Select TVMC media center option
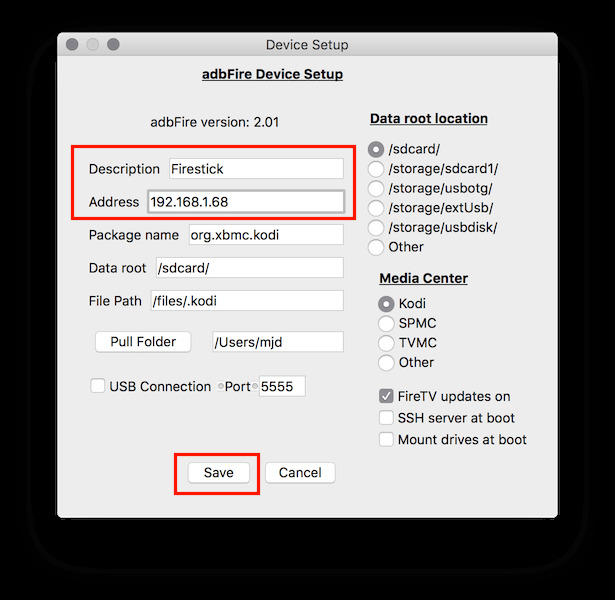 (386, 343)
